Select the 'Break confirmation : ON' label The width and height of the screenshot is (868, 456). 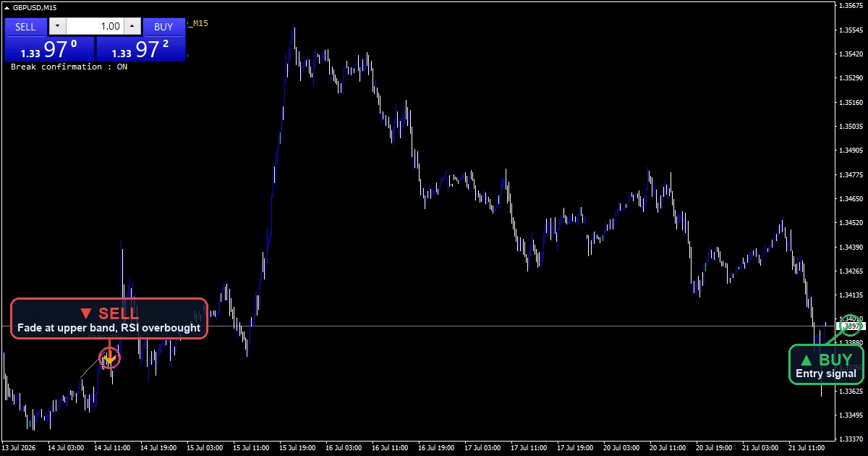coord(69,67)
